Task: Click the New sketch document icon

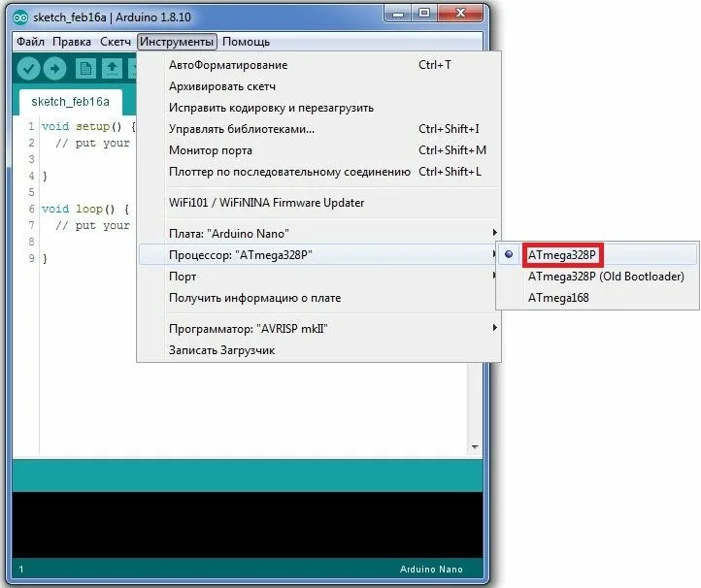Action: coord(85,69)
